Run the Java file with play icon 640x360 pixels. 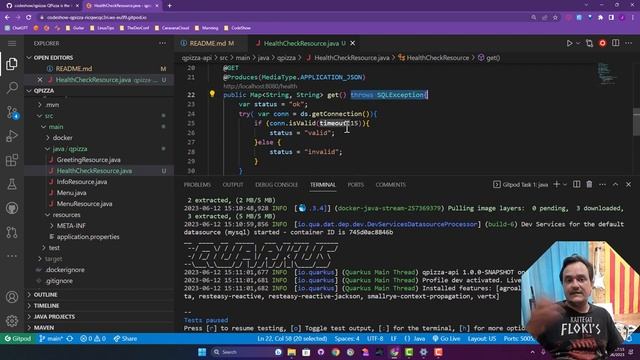point(569,43)
